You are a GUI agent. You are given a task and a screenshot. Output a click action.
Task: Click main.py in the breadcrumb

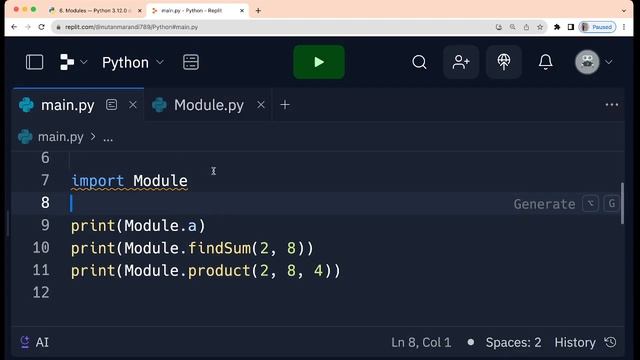coord(60,137)
